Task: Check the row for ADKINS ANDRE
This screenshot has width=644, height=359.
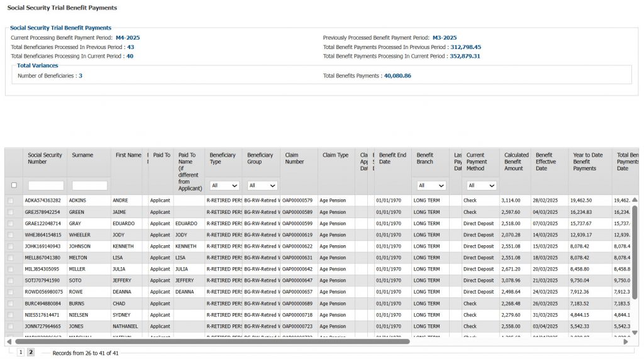Action: click(10, 201)
